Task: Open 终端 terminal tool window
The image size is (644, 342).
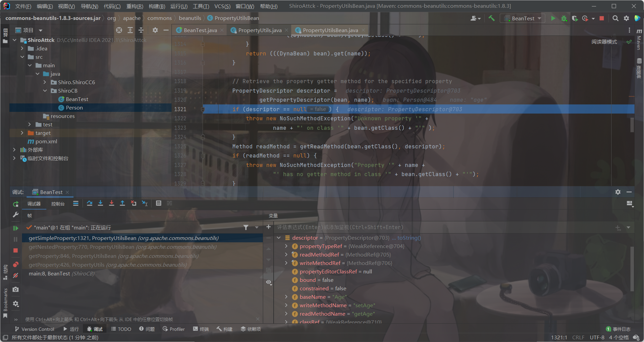Action: [201, 329]
